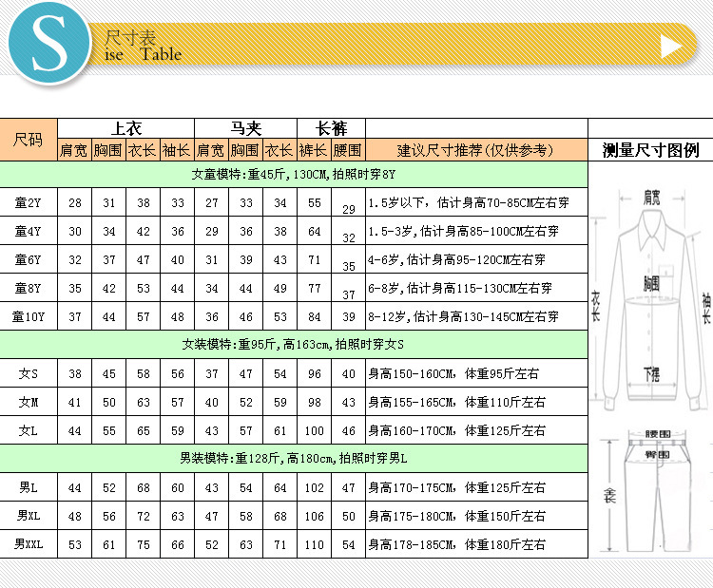
Task: Click the green 女装模特 section row
Action: (x=294, y=345)
